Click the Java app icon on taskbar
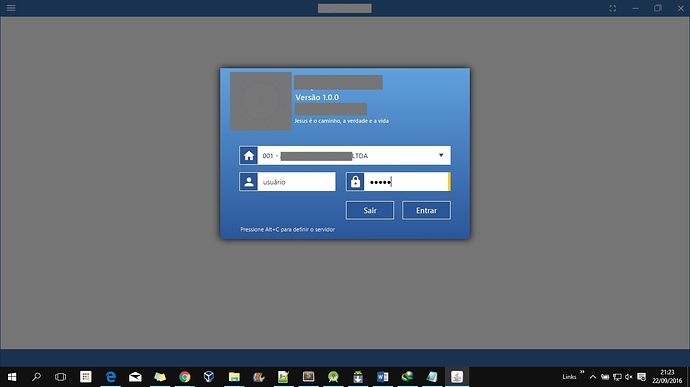Screen dimensions: 690x387 [457, 377]
